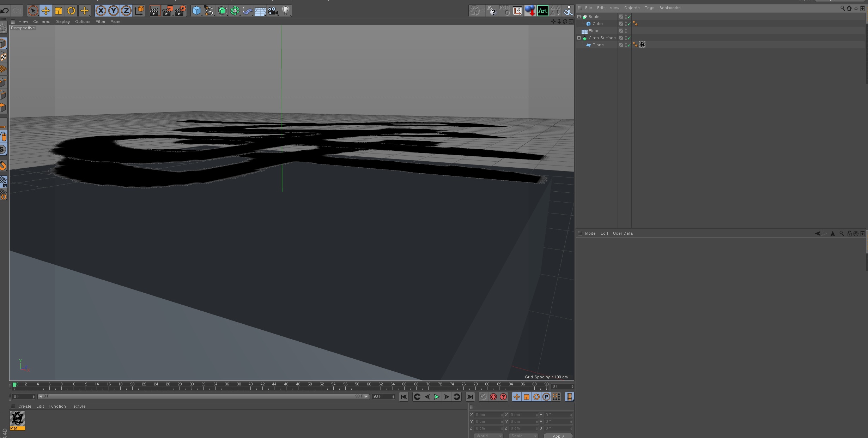868x438 pixels.
Task: Select the Mat material thumbnail
Action: [17, 419]
